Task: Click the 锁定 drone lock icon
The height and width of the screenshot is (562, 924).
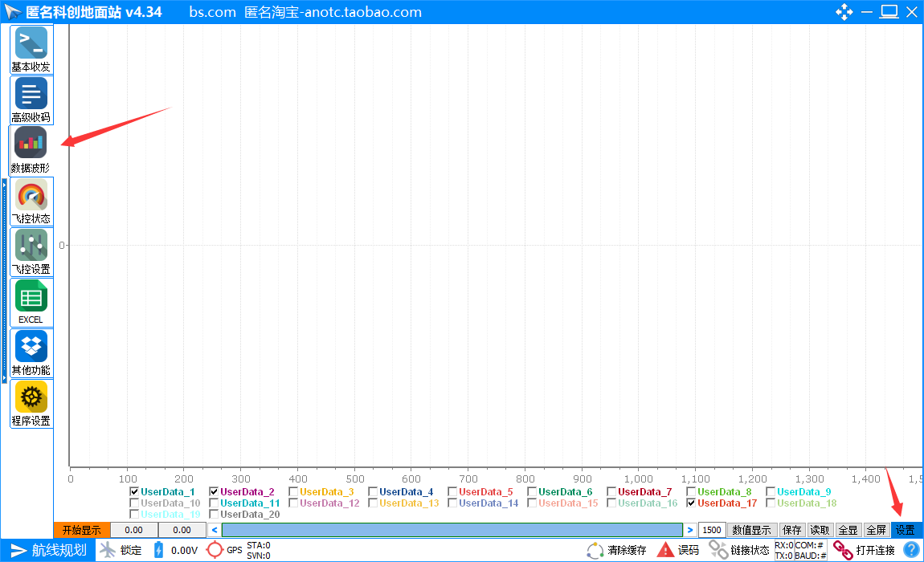Action: pos(107,550)
